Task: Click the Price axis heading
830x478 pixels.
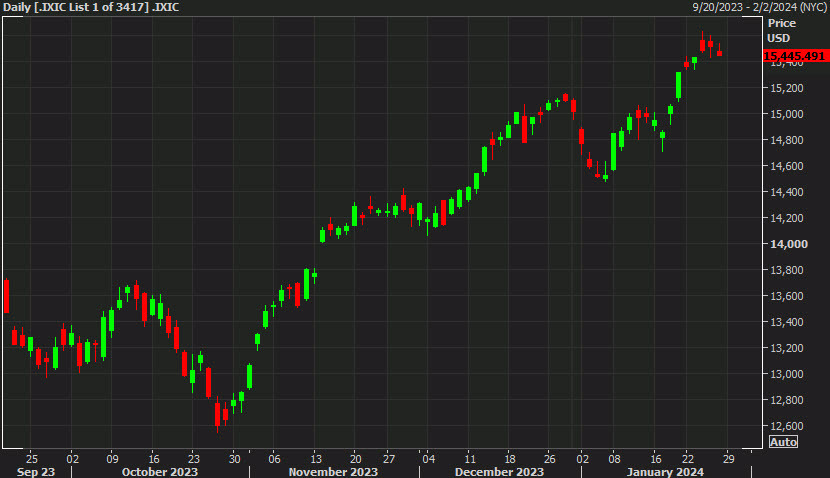Action: [x=782, y=23]
